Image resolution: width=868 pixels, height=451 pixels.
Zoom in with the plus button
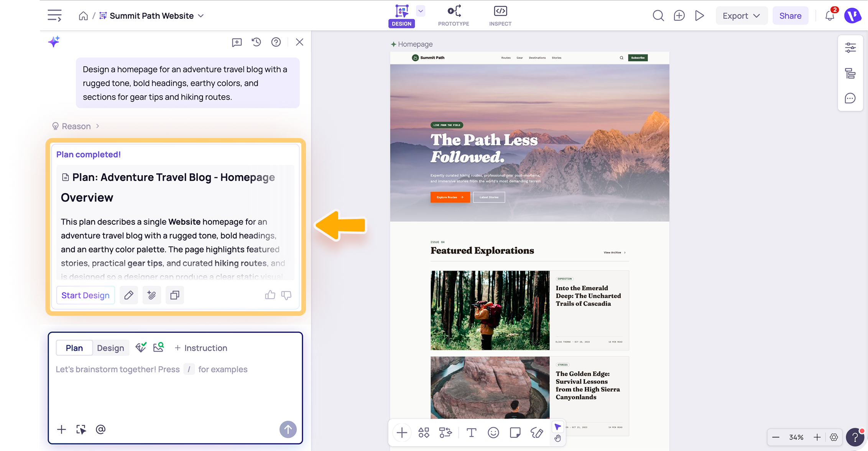817,437
